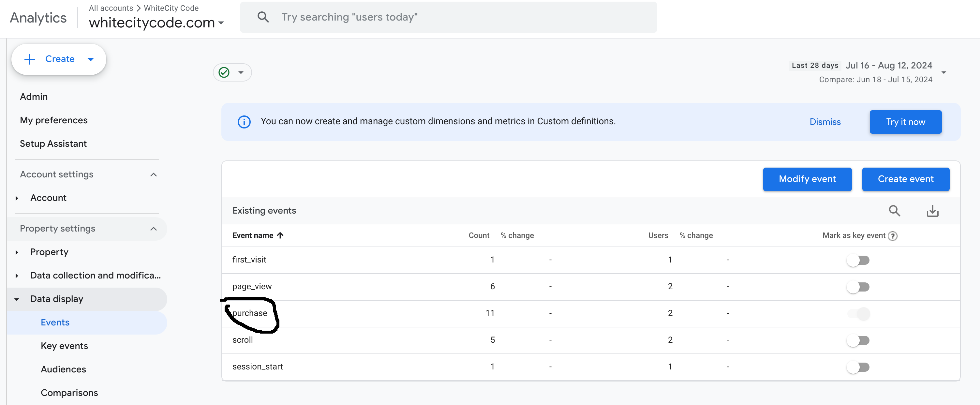Open the data quality status dropdown arrow
Screen dimensions: 980x405
[x=241, y=73]
